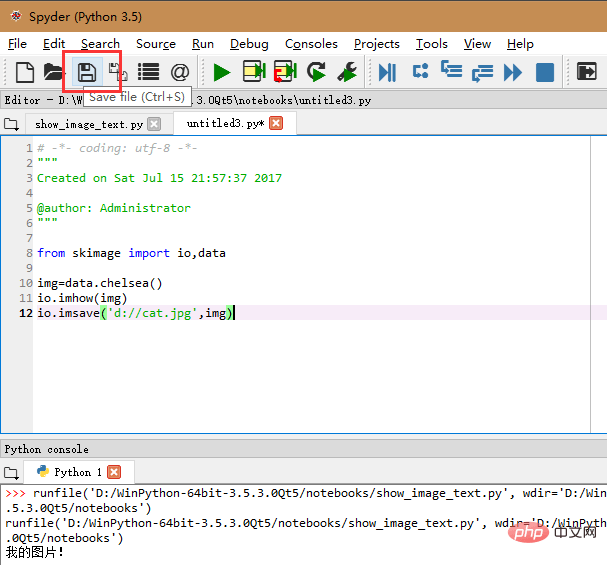The height and width of the screenshot is (565, 607).
Task: Select the untitled3.py editor tab
Action: (225, 123)
